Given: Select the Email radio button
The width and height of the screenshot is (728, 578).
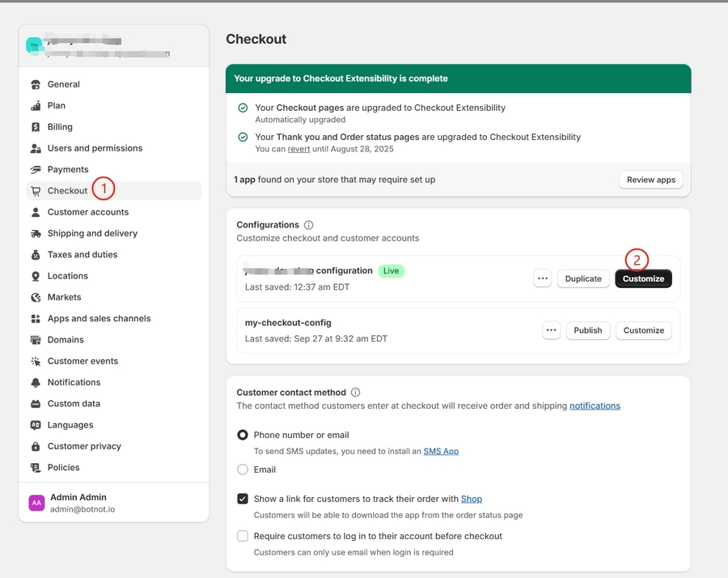Looking at the screenshot, I should coord(243,470).
